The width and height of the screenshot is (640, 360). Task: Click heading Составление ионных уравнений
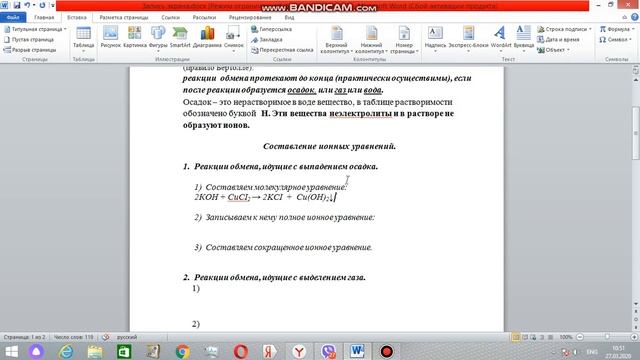click(329, 146)
